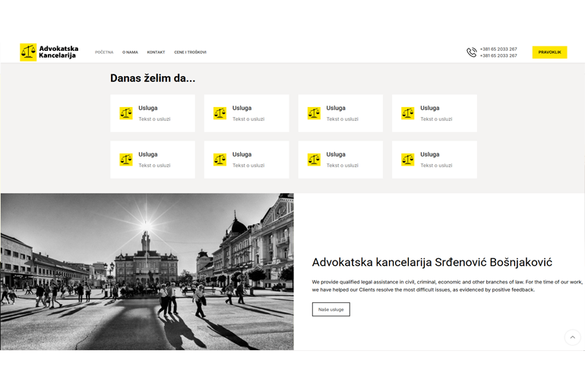Open the CENE I TROŠKOVI menu item
Screen dimensions: 585x392
click(190, 52)
